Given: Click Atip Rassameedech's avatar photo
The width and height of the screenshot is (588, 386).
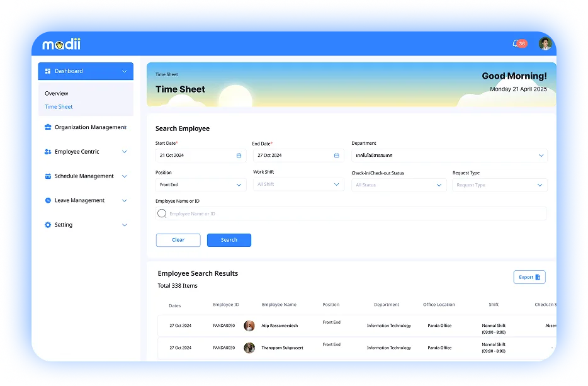Looking at the screenshot, I should [x=249, y=326].
